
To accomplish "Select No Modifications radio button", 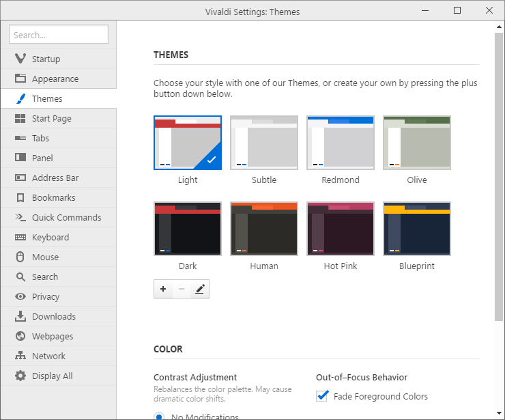I will [x=159, y=416].
